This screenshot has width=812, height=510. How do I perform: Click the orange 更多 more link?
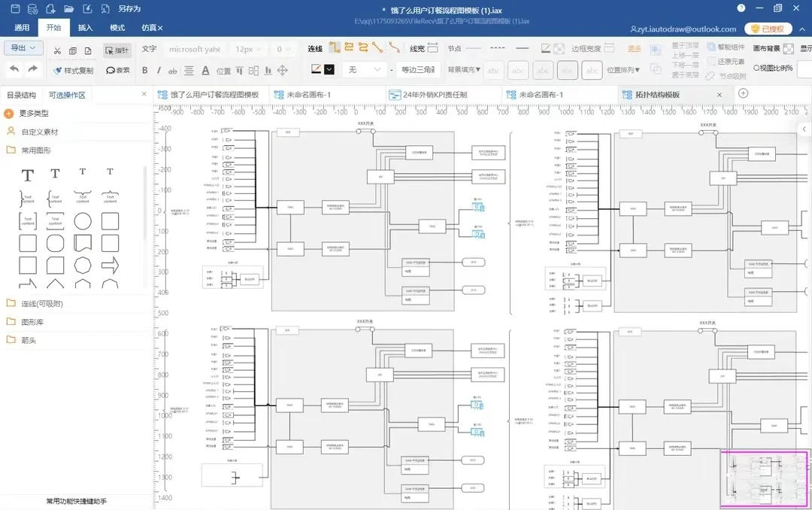(x=635, y=48)
